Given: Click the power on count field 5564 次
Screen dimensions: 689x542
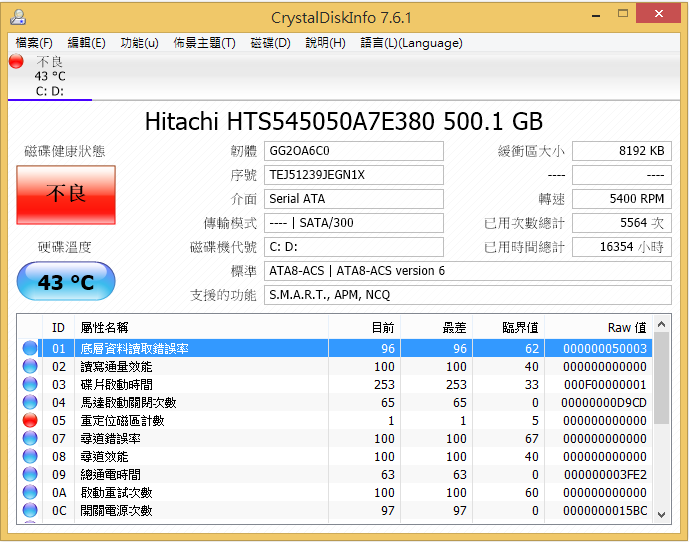Looking at the screenshot, I should click(x=622, y=223).
